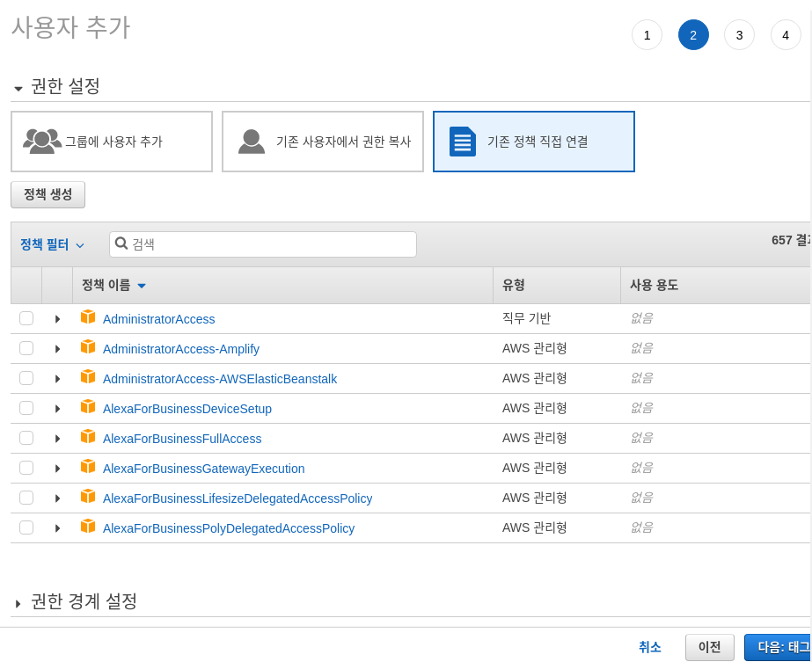
Task: Check the AlexaForBusinessFullAccess policy box
Action: click(26, 439)
